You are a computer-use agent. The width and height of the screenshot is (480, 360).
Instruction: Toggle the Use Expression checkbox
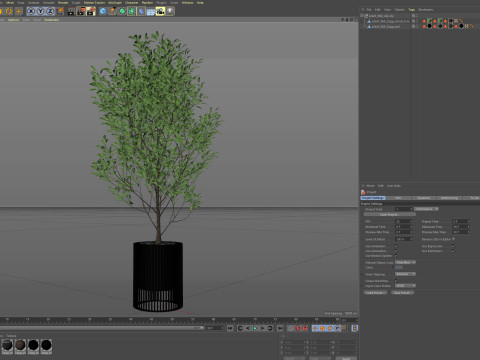point(453,246)
